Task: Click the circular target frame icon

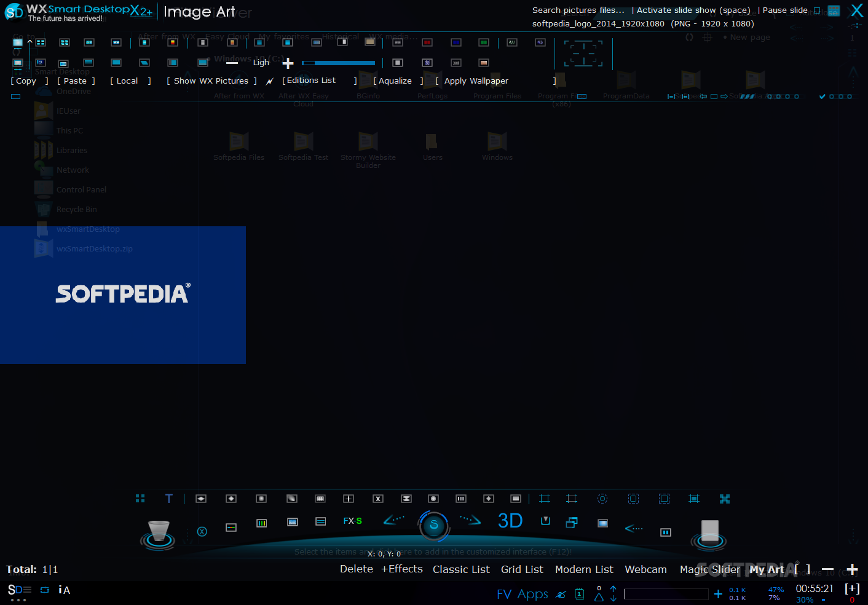Action: tap(602, 499)
